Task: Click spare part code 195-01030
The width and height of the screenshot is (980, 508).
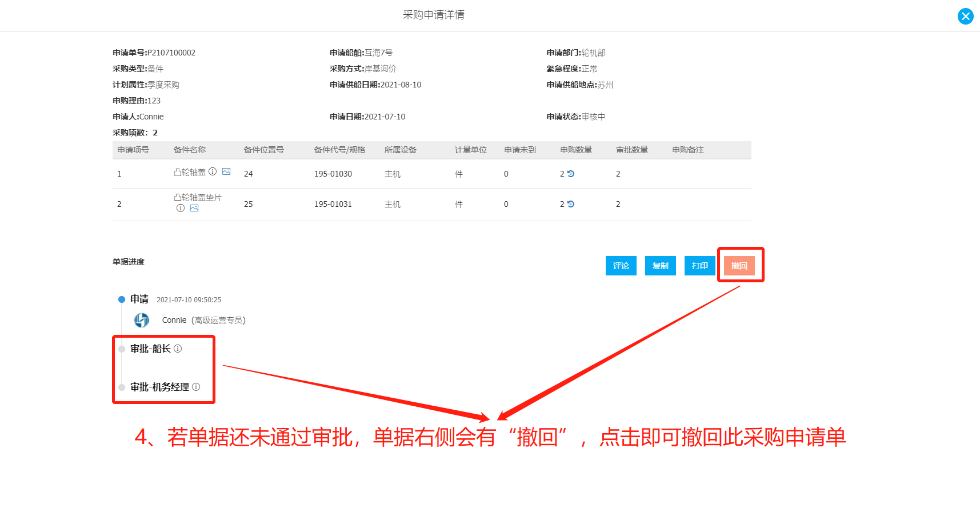Action: pyautogui.click(x=333, y=174)
